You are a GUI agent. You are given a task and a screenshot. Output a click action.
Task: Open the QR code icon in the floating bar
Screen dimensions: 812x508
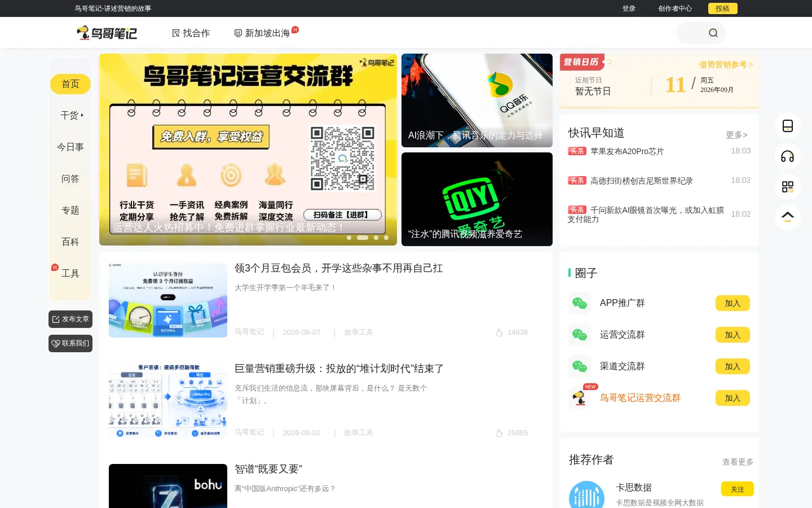tap(788, 187)
